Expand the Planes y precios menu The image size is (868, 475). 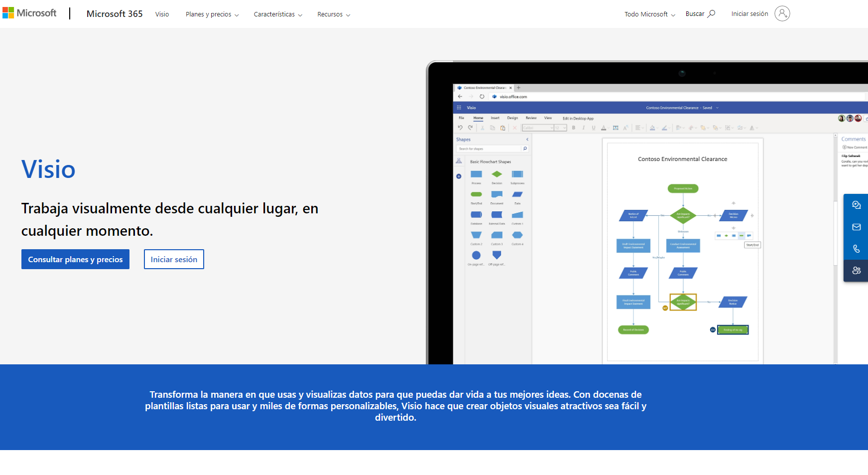(212, 14)
